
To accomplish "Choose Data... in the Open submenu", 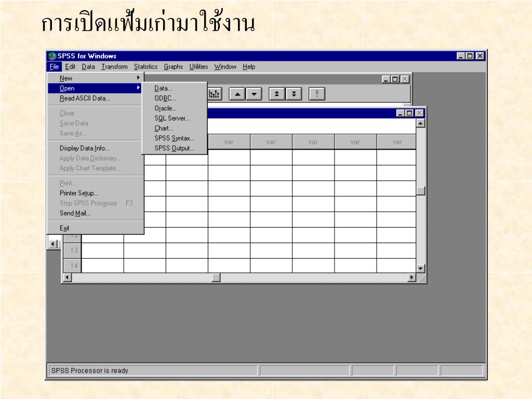I will point(175,88).
